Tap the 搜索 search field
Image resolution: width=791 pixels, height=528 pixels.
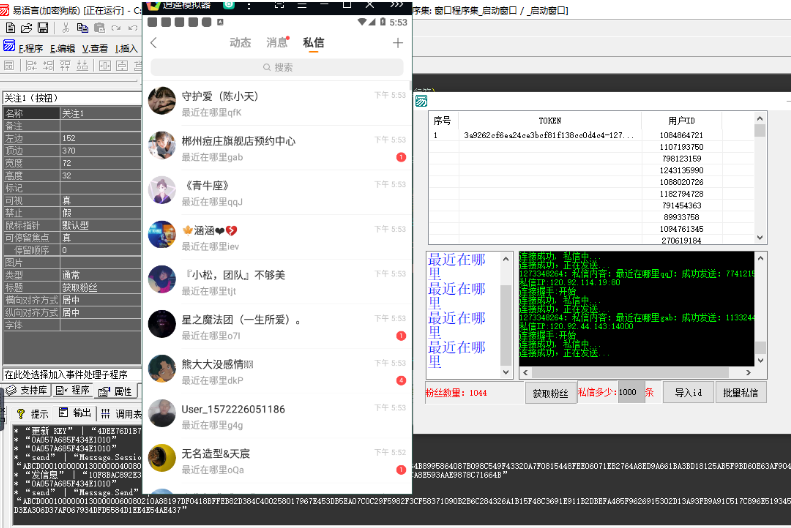pos(277,68)
